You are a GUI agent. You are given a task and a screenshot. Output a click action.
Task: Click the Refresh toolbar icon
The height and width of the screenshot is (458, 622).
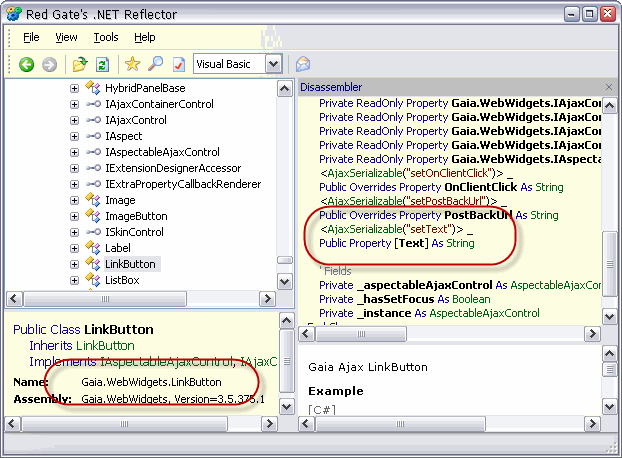click(101, 64)
